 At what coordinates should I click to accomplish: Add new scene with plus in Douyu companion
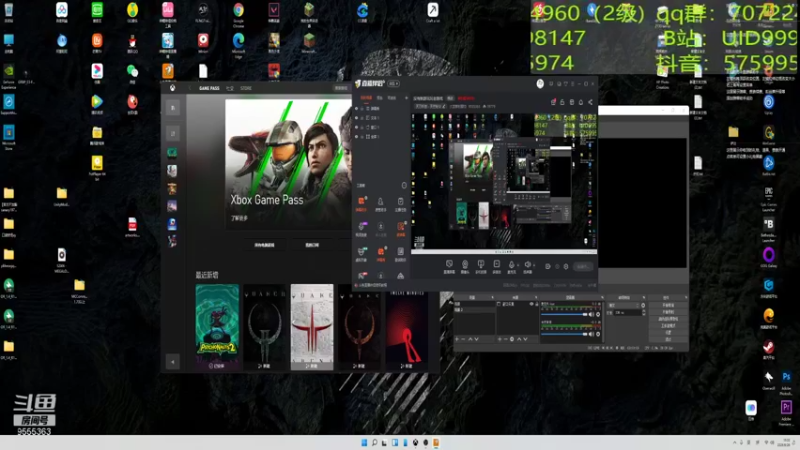coord(407,97)
